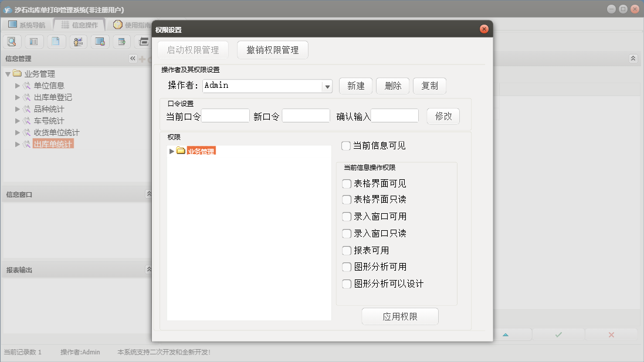Focus the 新口令 input field

click(x=306, y=115)
